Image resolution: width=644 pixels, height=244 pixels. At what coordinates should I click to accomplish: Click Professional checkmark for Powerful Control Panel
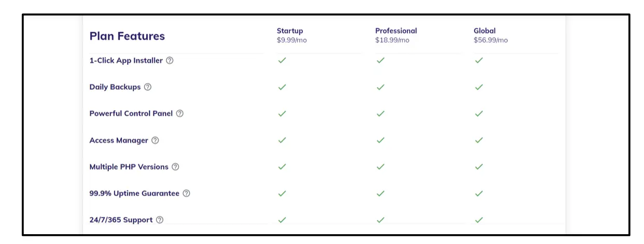tap(381, 114)
